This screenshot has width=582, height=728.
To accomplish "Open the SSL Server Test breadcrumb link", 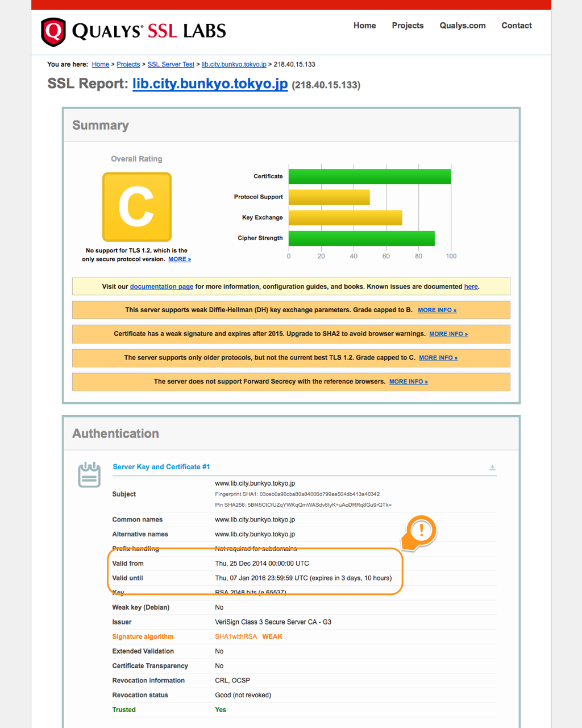I will tap(171, 64).
